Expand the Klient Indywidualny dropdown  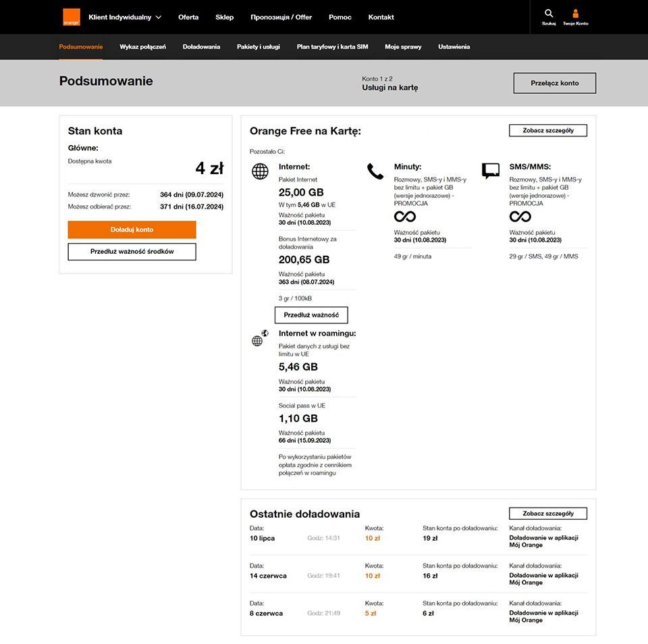125,17
